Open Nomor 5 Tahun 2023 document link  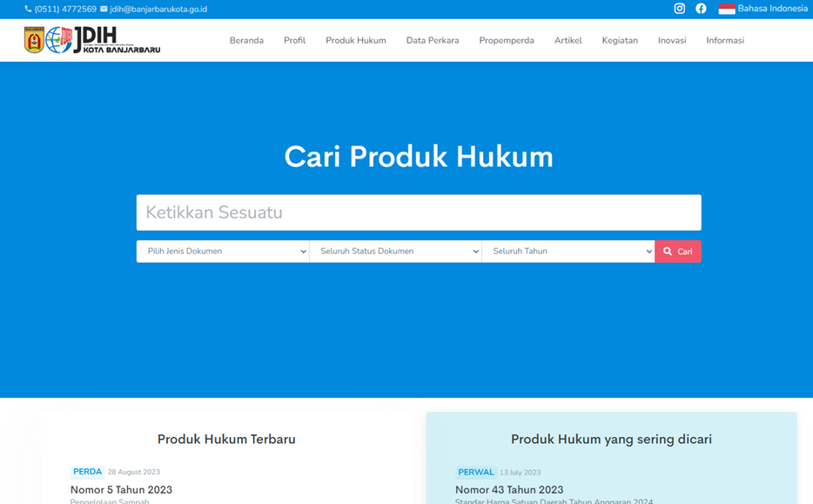[121, 490]
